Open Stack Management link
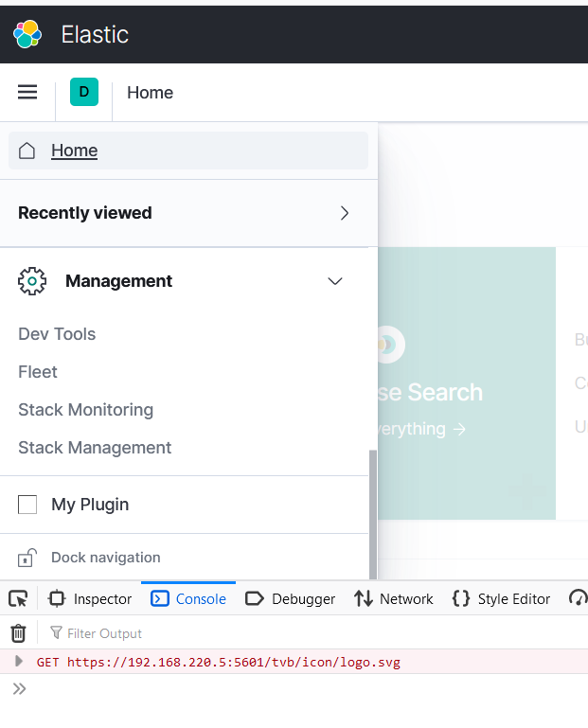This screenshot has height=728, width=588. [x=95, y=448]
